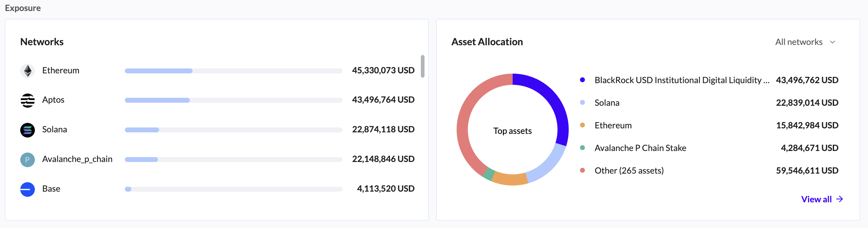The width and height of the screenshot is (868, 228).
Task: Click the orange Ethereum legend dot
Action: [x=582, y=125]
